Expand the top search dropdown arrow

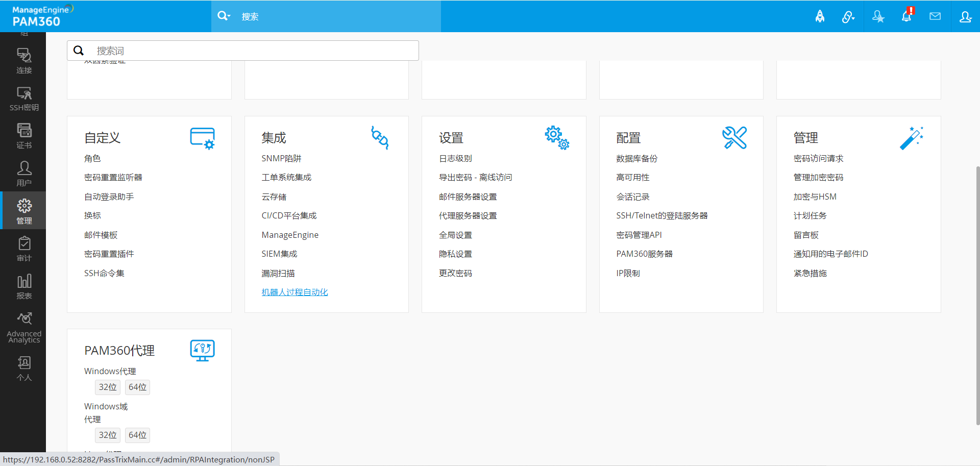pyautogui.click(x=224, y=16)
